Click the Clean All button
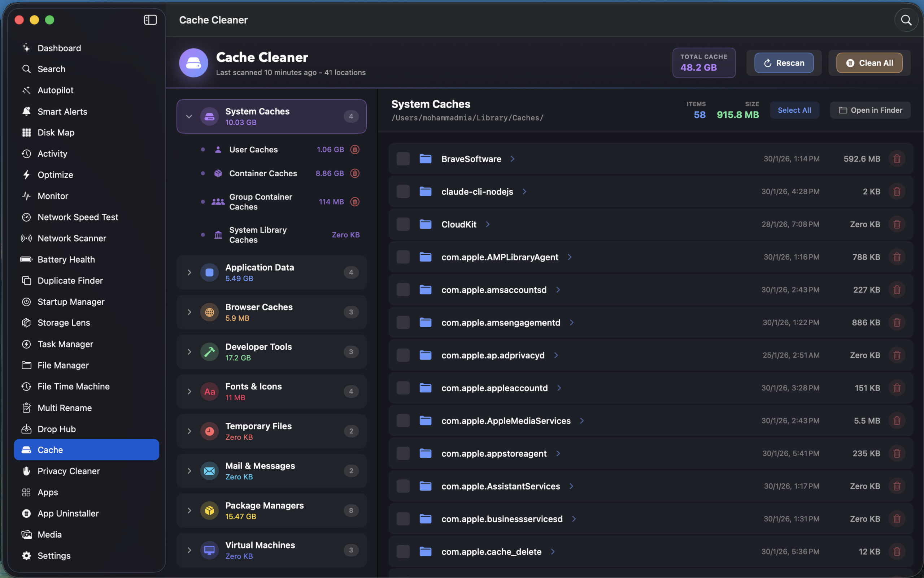The height and width of the screenshot is (578, 924). (869, 63)
